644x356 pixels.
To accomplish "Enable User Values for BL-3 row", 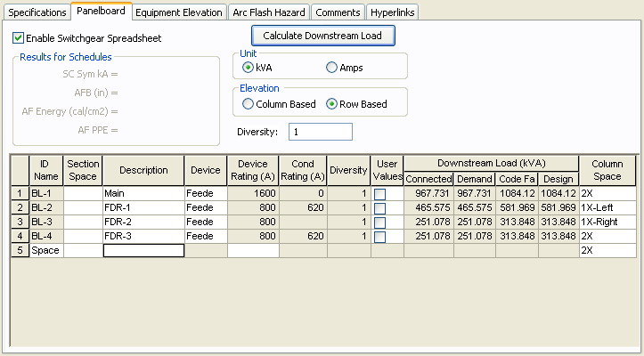I will click(x=380, y=222).
